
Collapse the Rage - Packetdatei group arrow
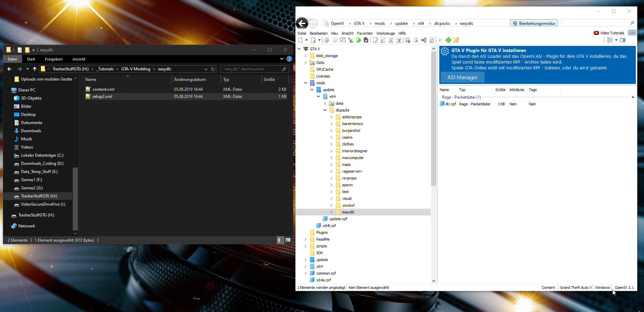[633, 97]
